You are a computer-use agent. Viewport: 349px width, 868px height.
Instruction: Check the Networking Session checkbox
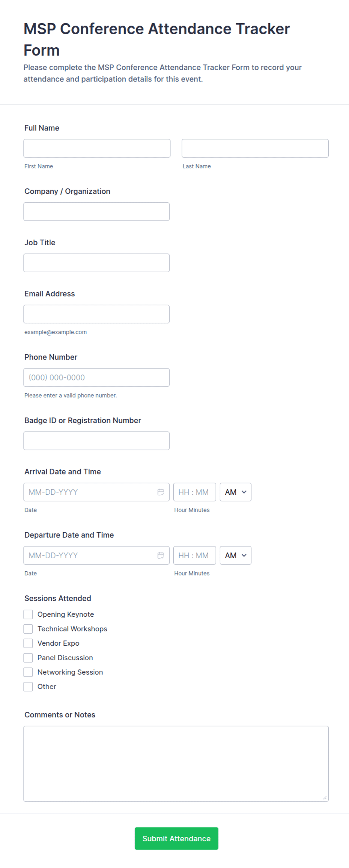point(28,672)
